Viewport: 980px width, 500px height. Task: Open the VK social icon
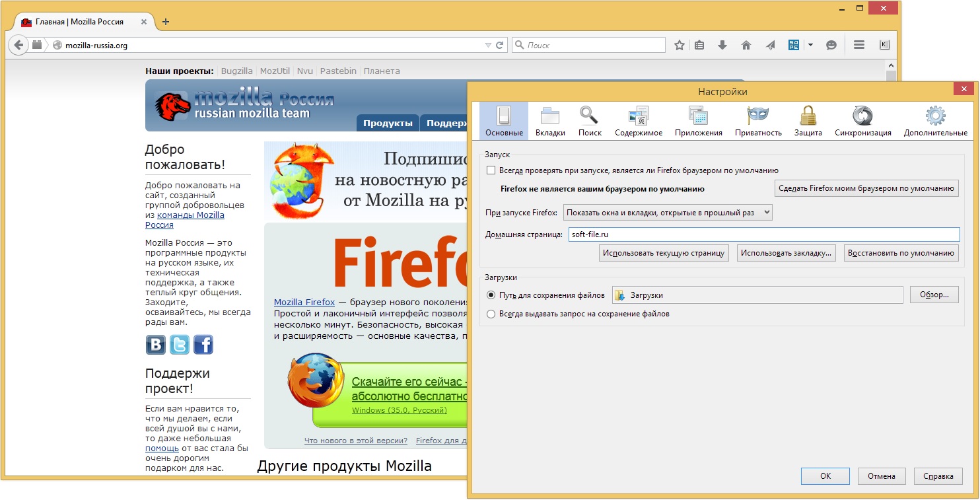(156, 345)
